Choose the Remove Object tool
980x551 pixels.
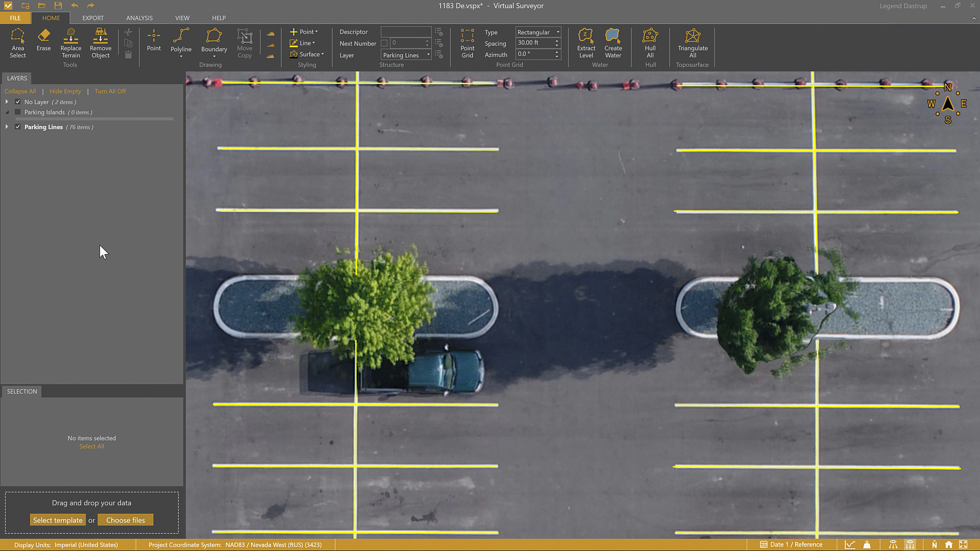click(101, 43)
